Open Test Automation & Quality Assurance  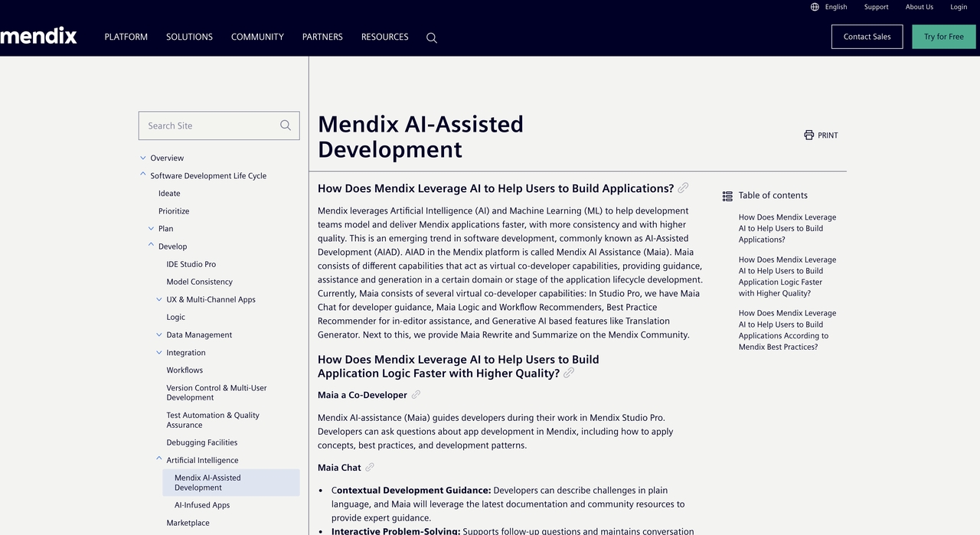pos(213,420)
